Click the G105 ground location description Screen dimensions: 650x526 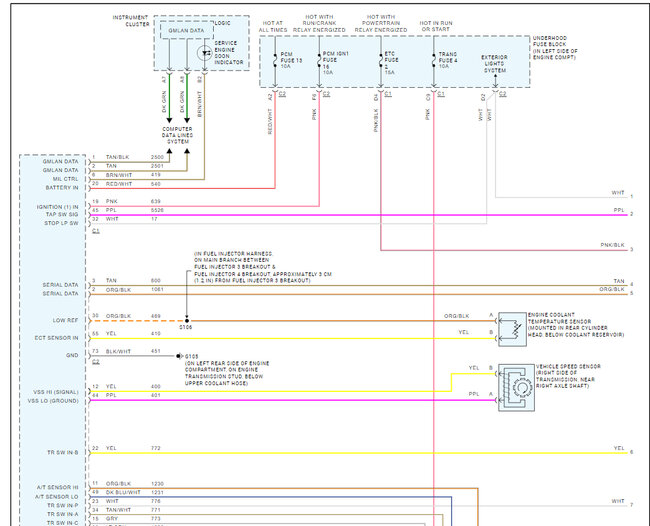[x=227, y=373]
